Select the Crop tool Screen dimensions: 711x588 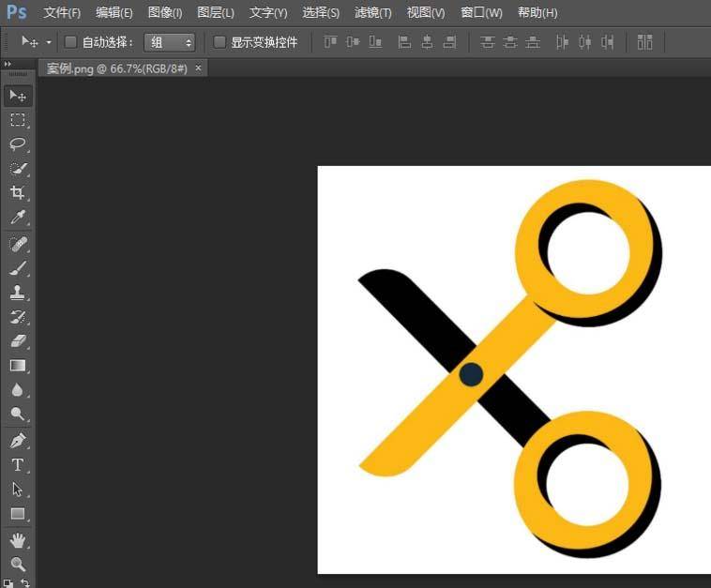18,192
